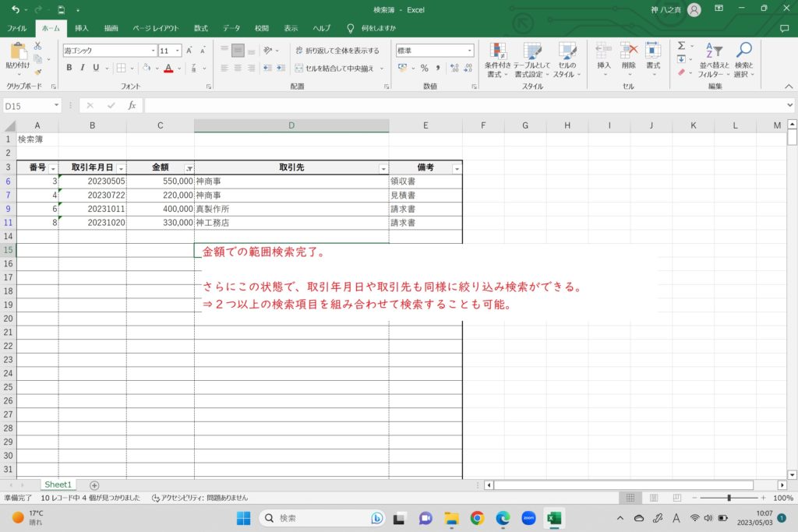Expand the font name 游ゴシック dropdown

coord(153,50)
